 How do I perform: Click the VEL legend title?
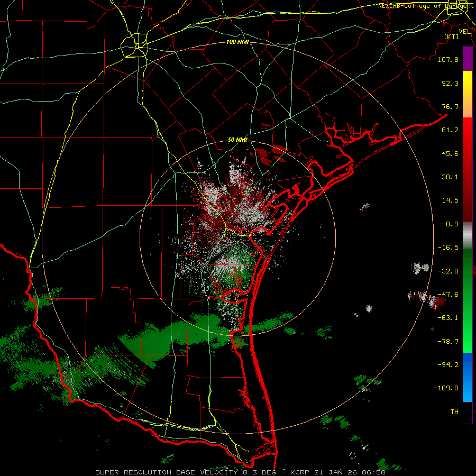tap(465, 32)
